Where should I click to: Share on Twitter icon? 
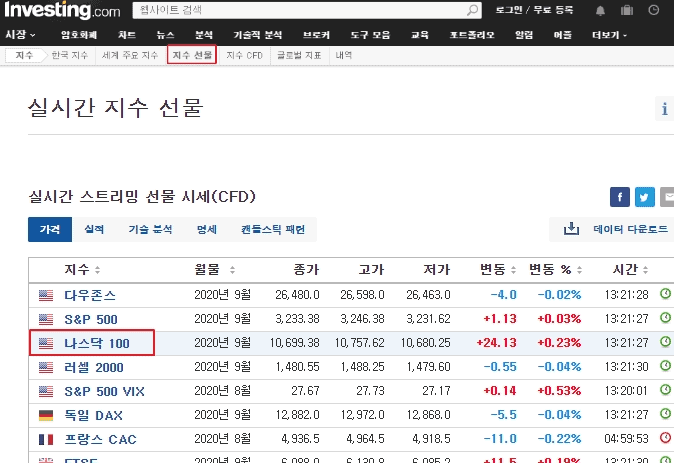644,197
